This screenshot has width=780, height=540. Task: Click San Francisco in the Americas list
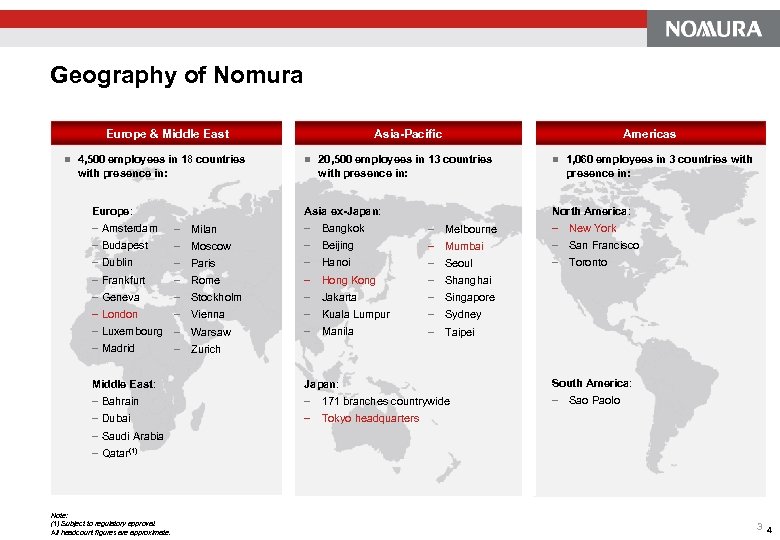603,245
